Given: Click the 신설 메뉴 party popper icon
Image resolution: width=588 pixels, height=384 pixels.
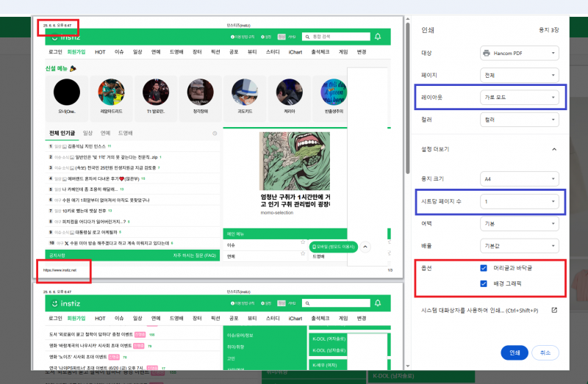Looking at the screenshot, I should click(x=73, y=68).
